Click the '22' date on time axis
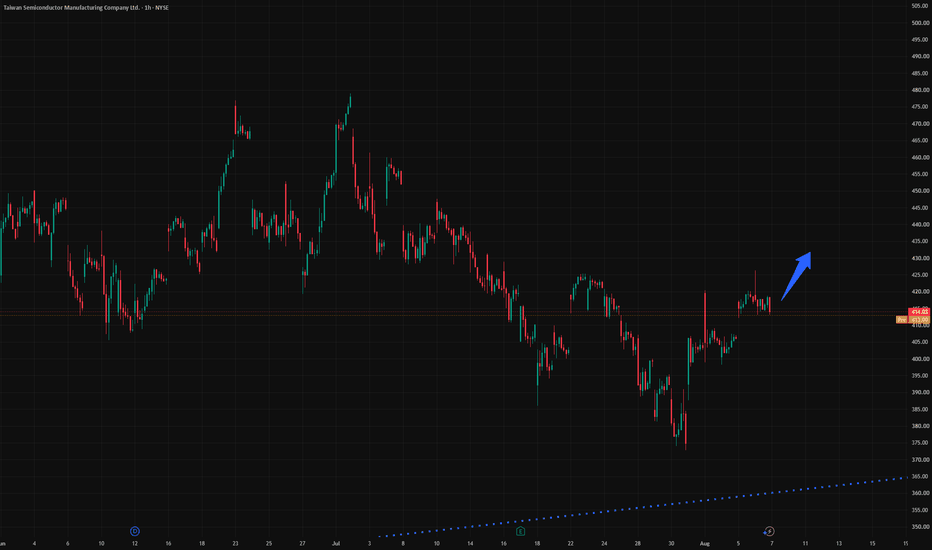The image size is (932, 550). [571, 543]
